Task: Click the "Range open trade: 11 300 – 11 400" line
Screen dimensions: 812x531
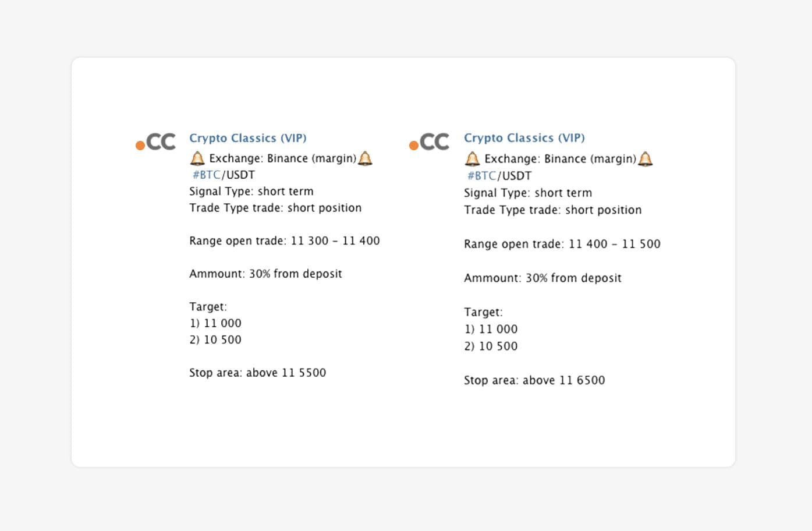Action: [284, 240]
